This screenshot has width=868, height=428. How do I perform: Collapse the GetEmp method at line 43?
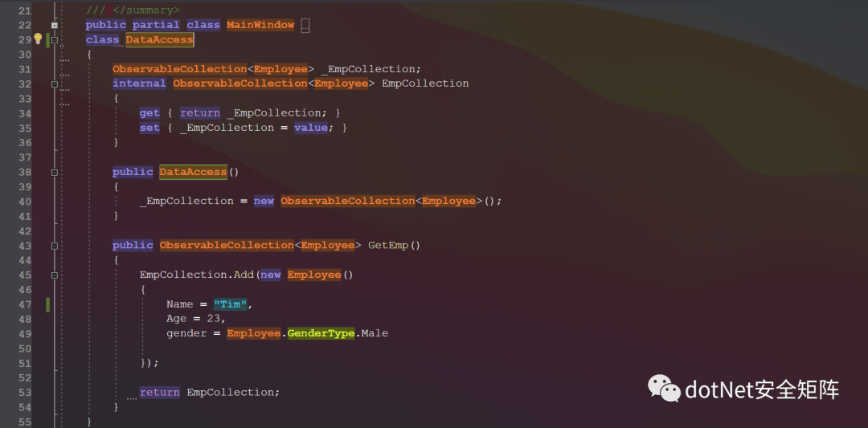point(55,245)
